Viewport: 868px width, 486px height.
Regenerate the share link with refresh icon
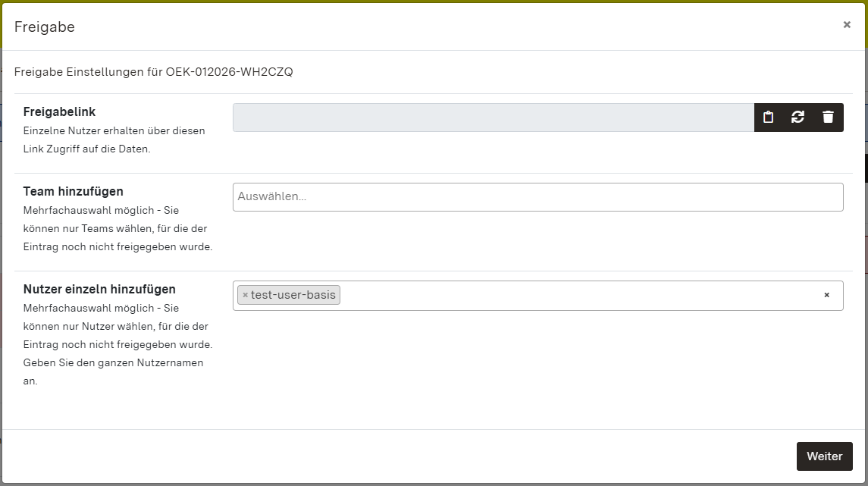tap(797, 118)
